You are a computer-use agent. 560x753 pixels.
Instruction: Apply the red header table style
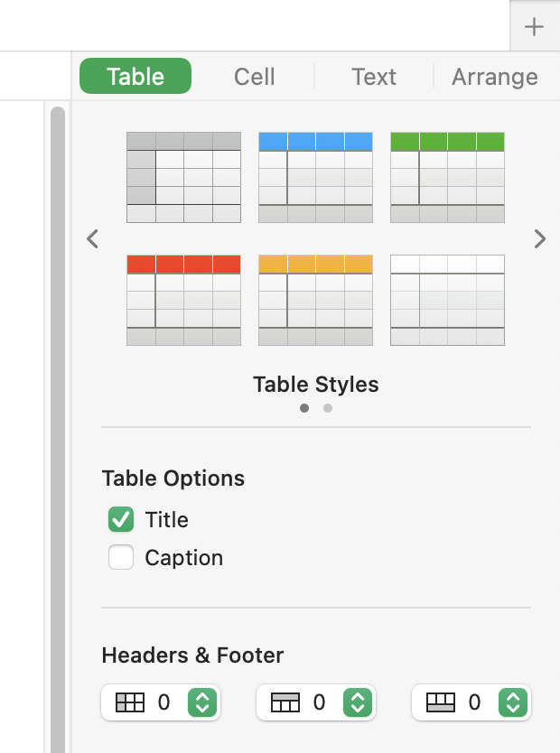point(183,300)
